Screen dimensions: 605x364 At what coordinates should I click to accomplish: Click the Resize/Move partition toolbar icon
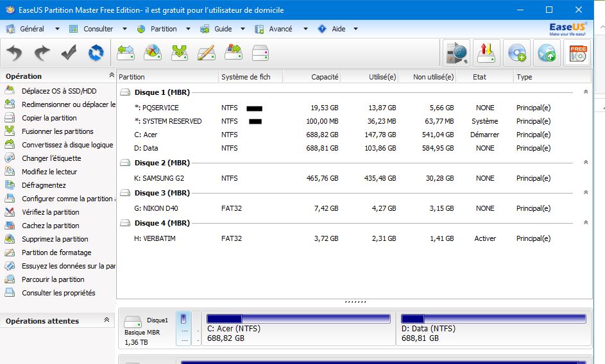[126, 53]
